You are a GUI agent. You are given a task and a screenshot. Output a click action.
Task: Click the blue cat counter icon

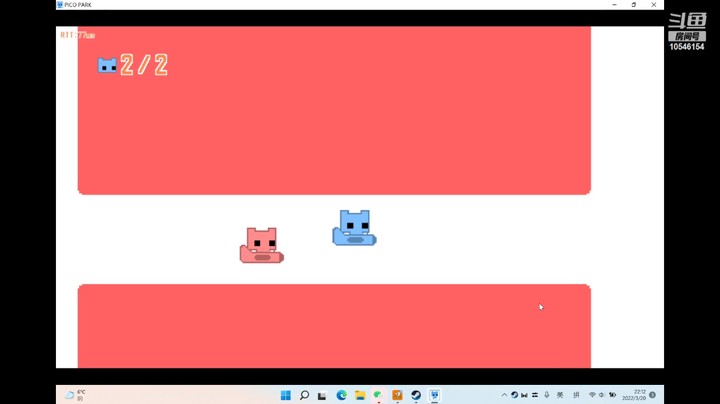107,65
